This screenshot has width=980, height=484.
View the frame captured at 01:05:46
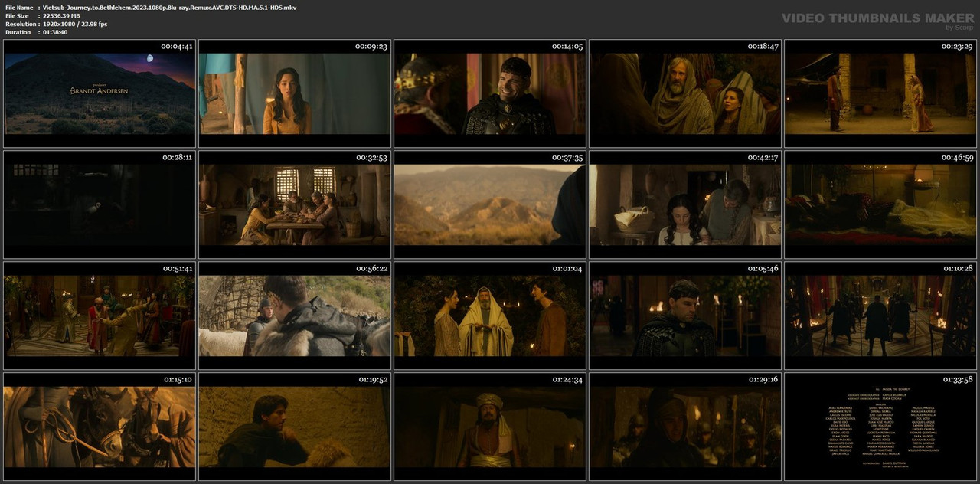point(685,316)
